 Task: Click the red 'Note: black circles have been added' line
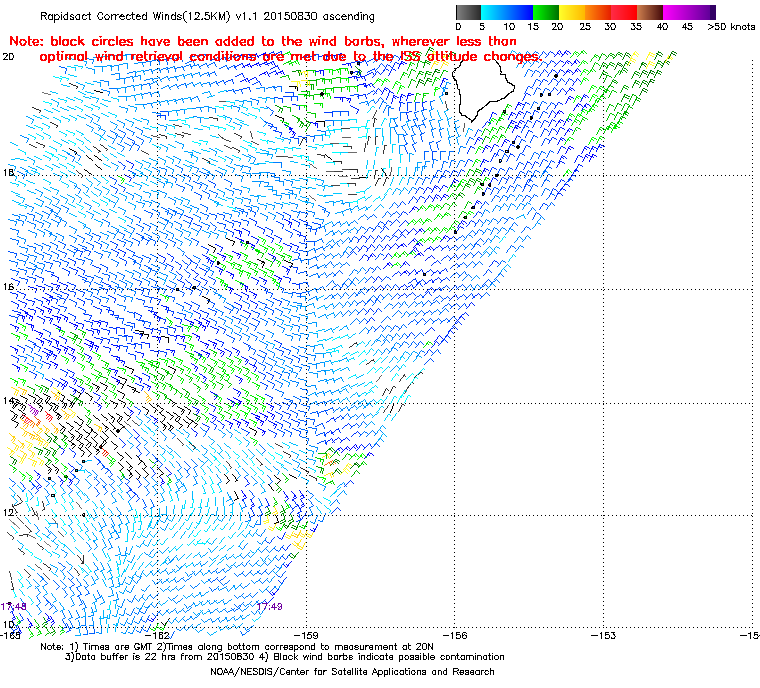[x=263, y=41]
